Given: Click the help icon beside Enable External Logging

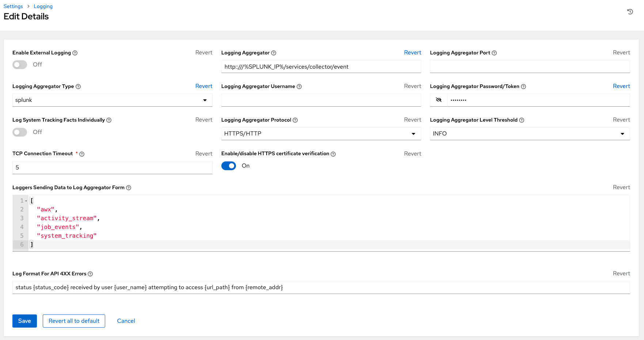Looking at the screenshot, I should pyautogui.click(x=75, y=53).
